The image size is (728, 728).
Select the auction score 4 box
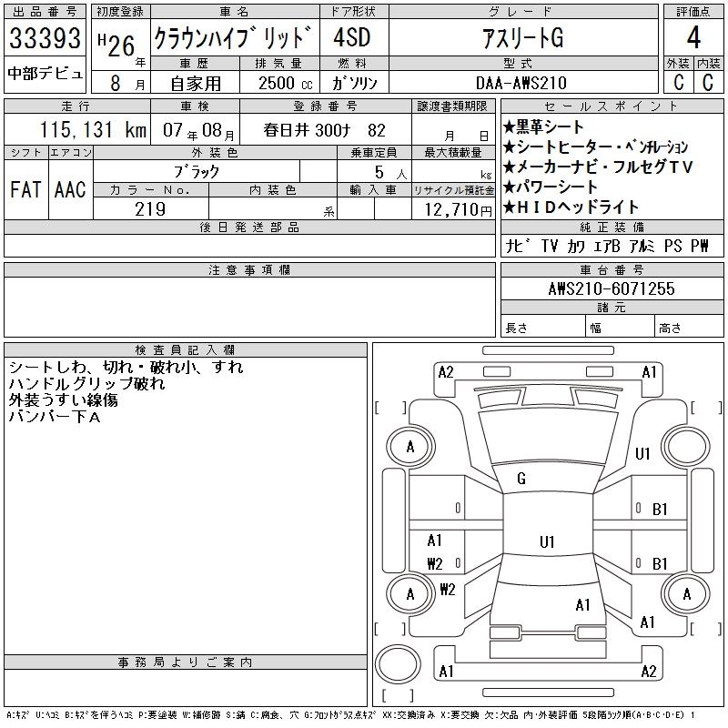[x=693, y=38]
